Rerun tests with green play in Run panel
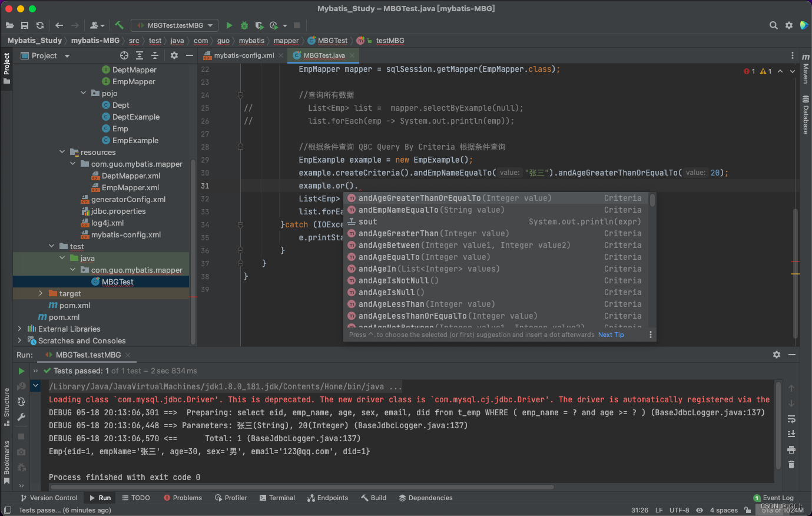The width and height of the screenshot is (812, 516). click(21, 371)
